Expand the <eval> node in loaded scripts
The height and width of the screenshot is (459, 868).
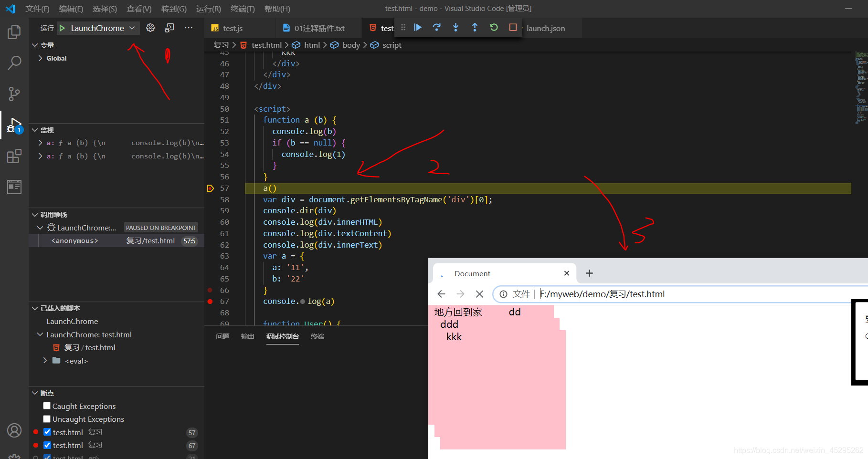tap(45, 361)
